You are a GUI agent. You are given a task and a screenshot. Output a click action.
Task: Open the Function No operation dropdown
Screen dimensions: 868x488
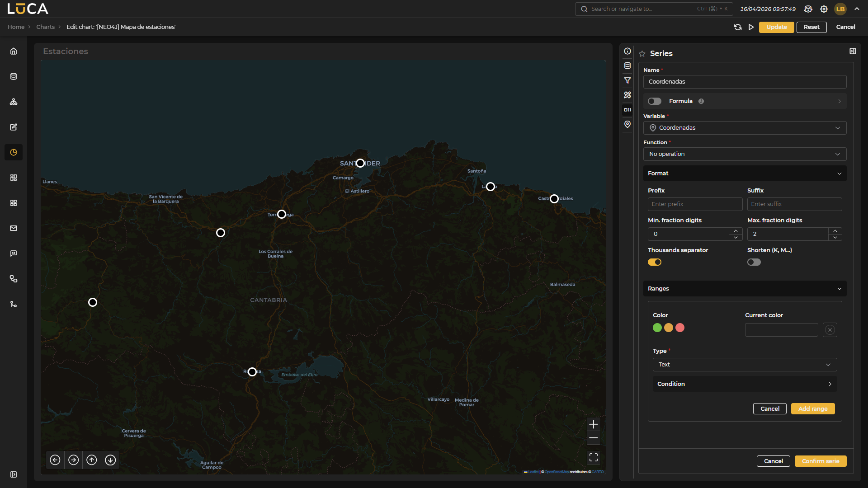745,154
